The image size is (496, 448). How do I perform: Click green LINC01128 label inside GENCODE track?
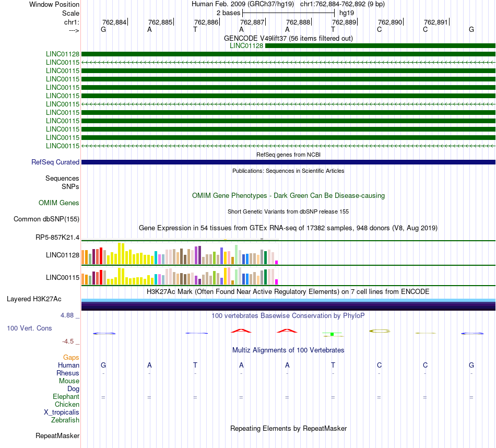pyautogui.click(x=246, y=45)
